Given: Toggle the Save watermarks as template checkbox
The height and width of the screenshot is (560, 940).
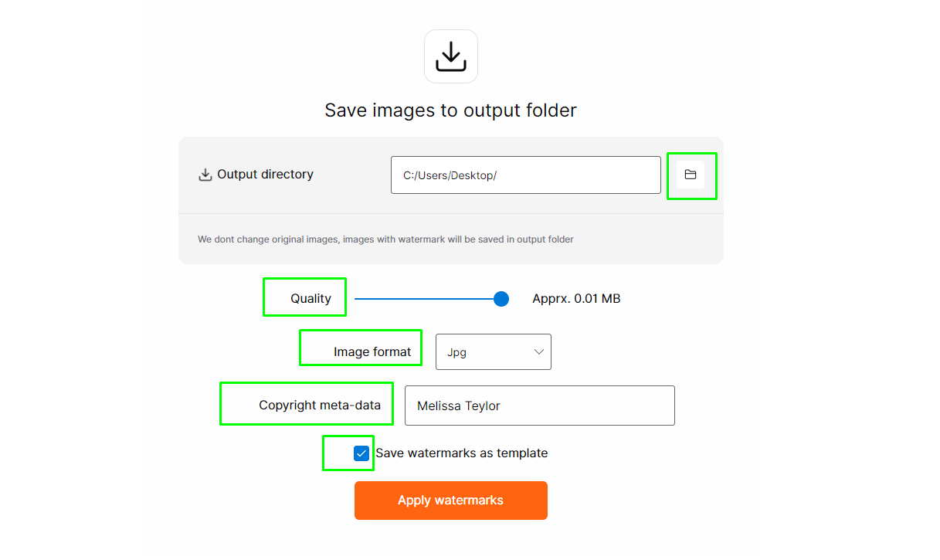Looking at the screenshot, I should pos(361,453).
